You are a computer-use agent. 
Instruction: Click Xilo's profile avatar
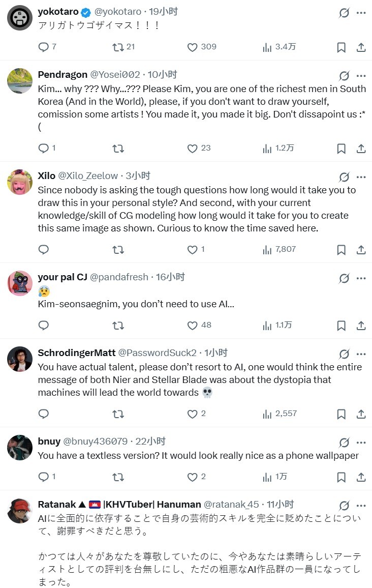(20, 182)
